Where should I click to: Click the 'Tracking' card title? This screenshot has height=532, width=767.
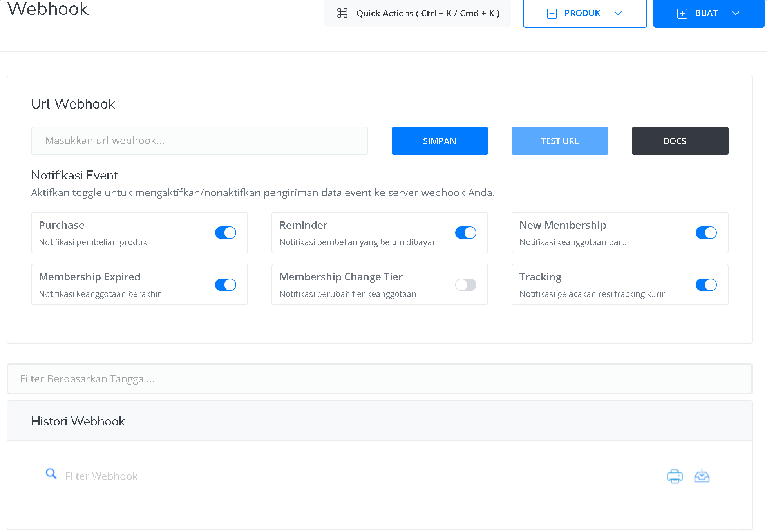(x=540, y=277)
